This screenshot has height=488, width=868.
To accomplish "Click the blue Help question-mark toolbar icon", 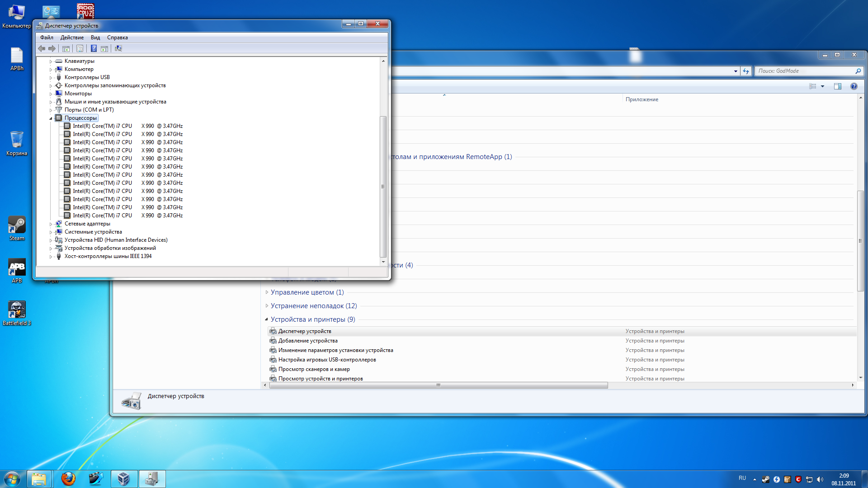I will click(94, 48).
